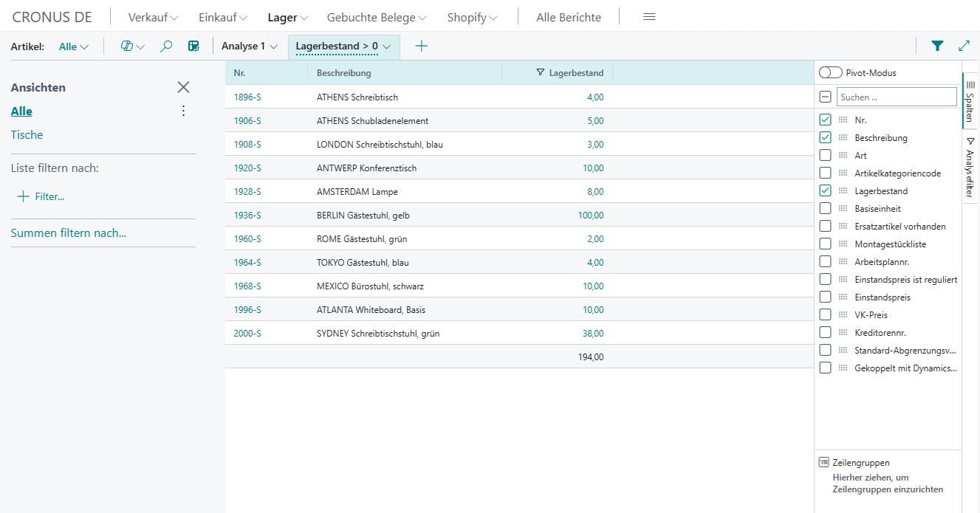The height and width of the screenshot is (513, 980).
Task: Click the Suchen column search field
Action: click(897, 97)
